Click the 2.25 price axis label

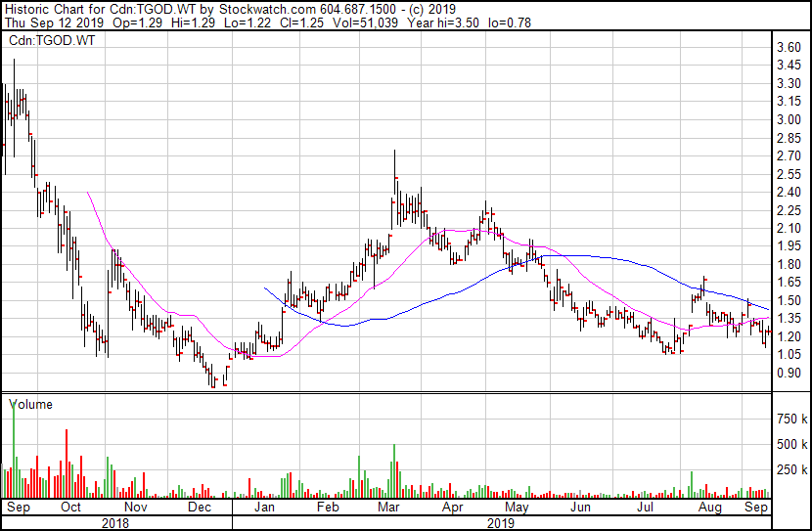pyautogui.click(x=789, y=210)
